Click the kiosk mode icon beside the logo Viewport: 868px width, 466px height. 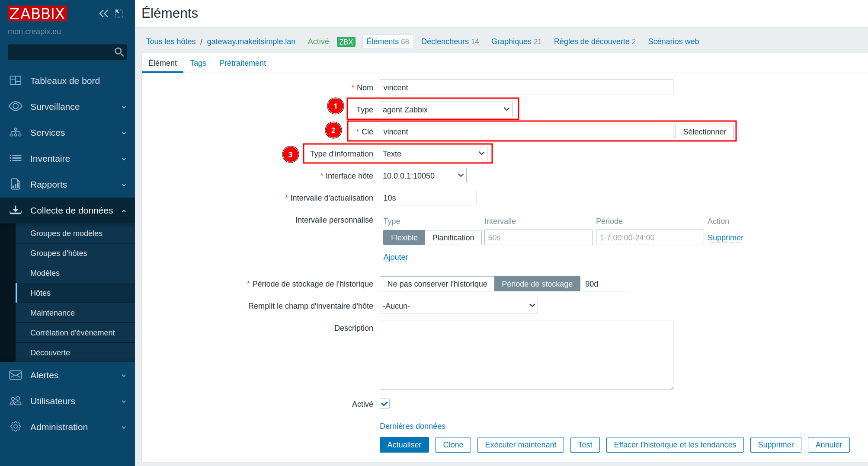[x=119, y=13]
